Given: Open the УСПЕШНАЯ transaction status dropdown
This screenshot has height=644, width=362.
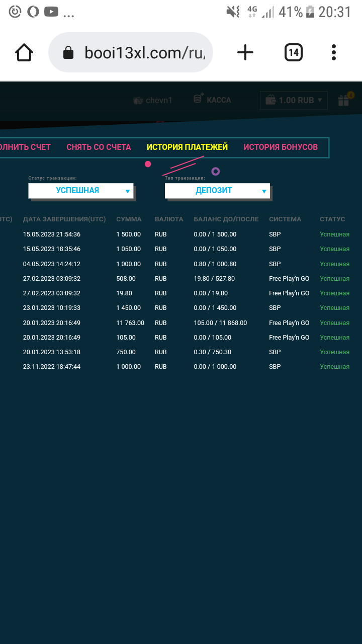Looking at the screenshot, I should coord(81,191).
